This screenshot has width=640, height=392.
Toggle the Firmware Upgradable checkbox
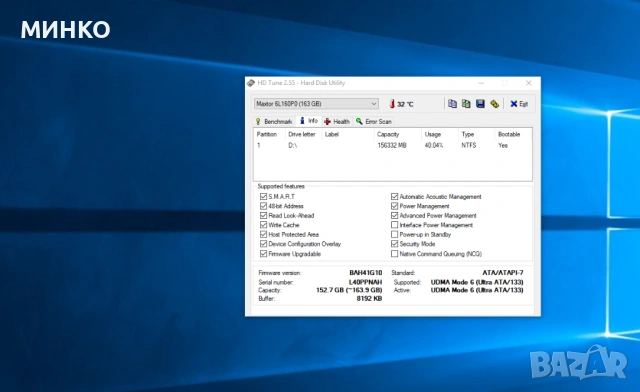(x=263, y=254)
